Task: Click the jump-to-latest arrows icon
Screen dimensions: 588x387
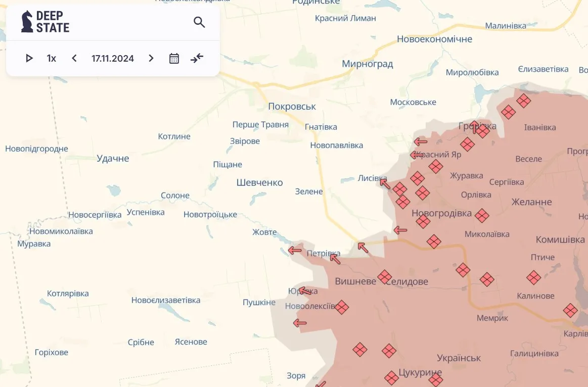Action: (x=197, y=58)
